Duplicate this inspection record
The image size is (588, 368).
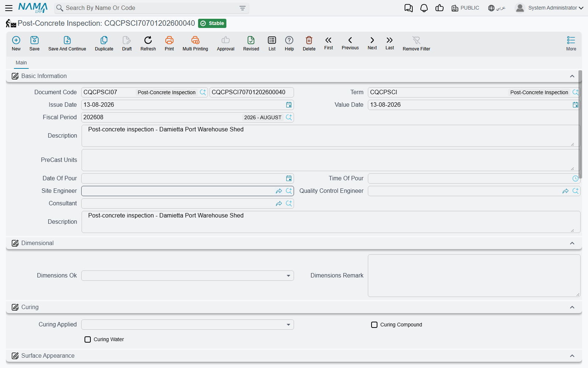click(104, 43)
